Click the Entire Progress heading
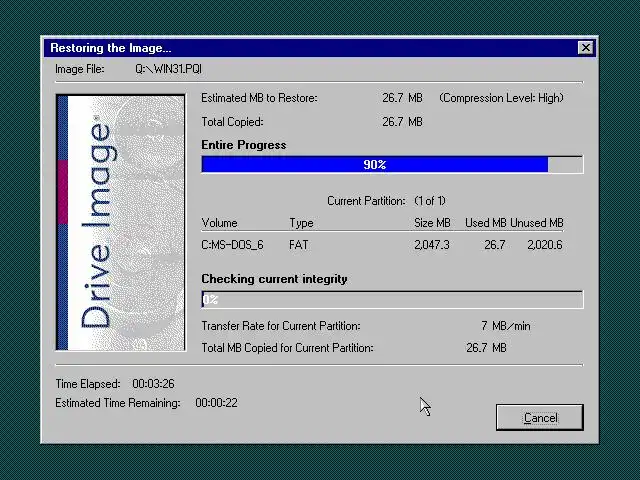640x480 pixels. (x=244, y=145)
